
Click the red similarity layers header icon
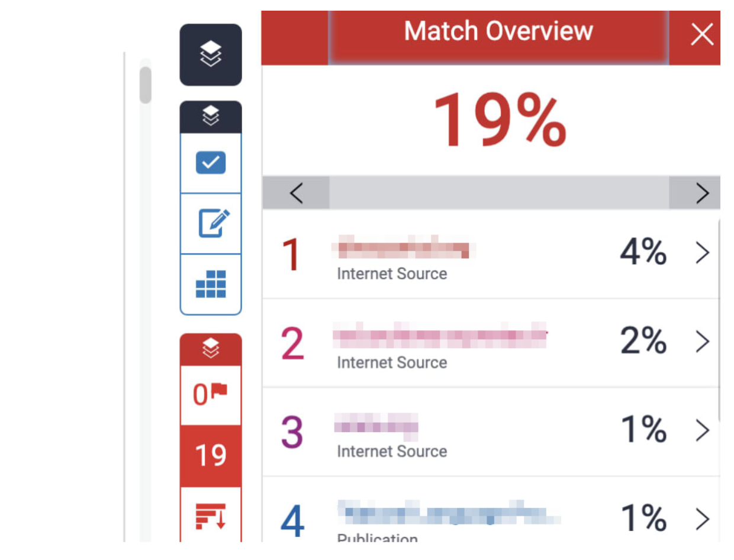(210, 349)
